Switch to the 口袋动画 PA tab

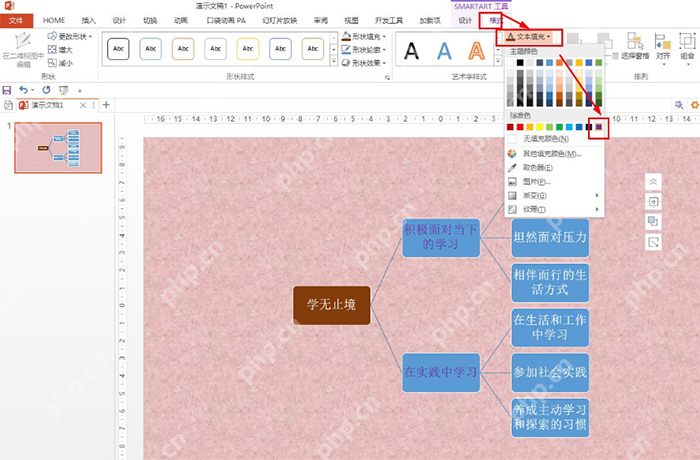click(226, 21)
